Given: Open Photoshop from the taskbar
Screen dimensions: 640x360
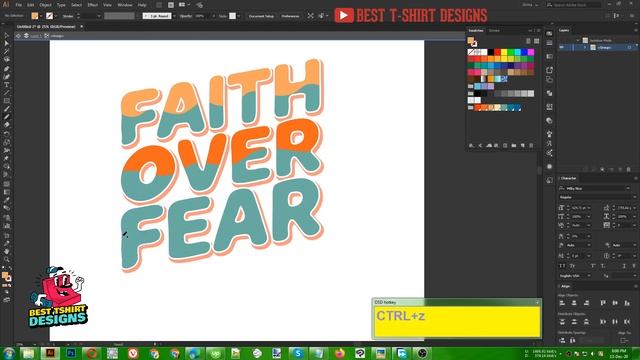Looking at the screenshot, I should pos(71,353).
